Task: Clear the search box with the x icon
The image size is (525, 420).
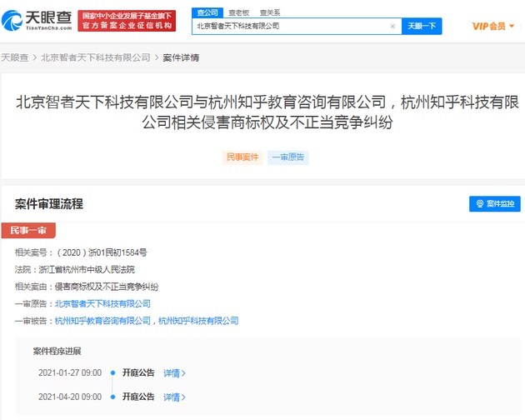Action: pos(392,26)
